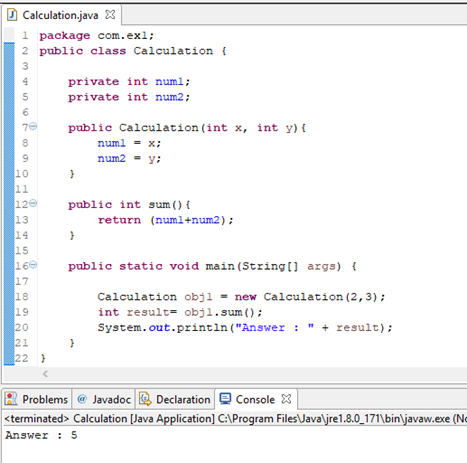Click 'public int sum(){' method header

[x=129, y=204]
